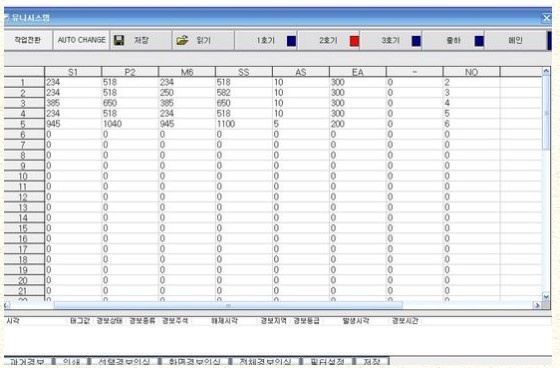This screenshot has width=560, height=368.
Task: Click the SS cell value 1100
Action: (x=226, y=124)
